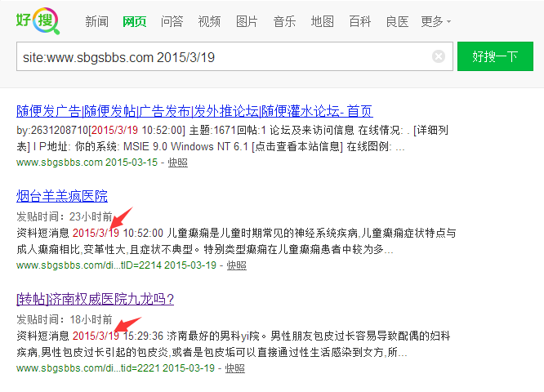Open the 问答 tab
The height and width of the screenshot is (392, 544).
pos(172,21)
